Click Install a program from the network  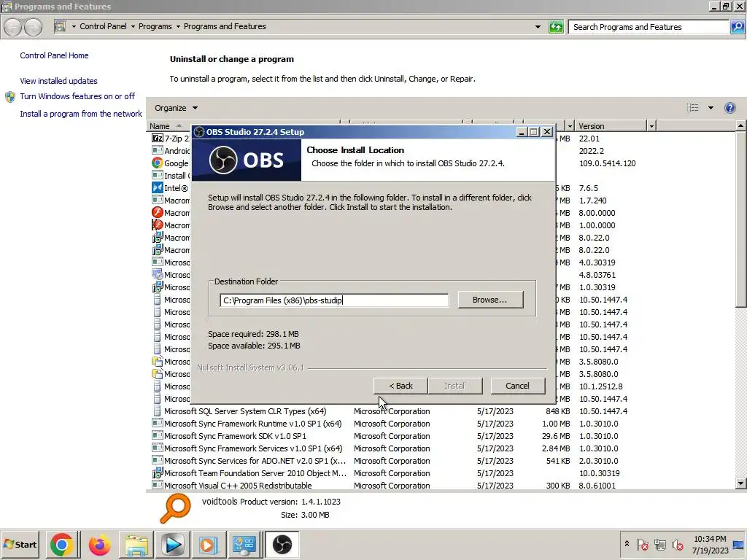tap(81, 114)
